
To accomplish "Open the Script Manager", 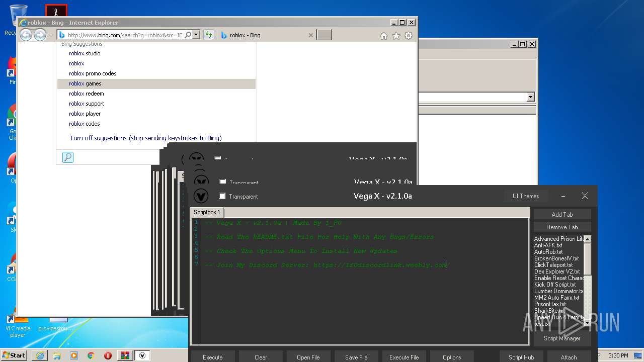I will point(562,338).
